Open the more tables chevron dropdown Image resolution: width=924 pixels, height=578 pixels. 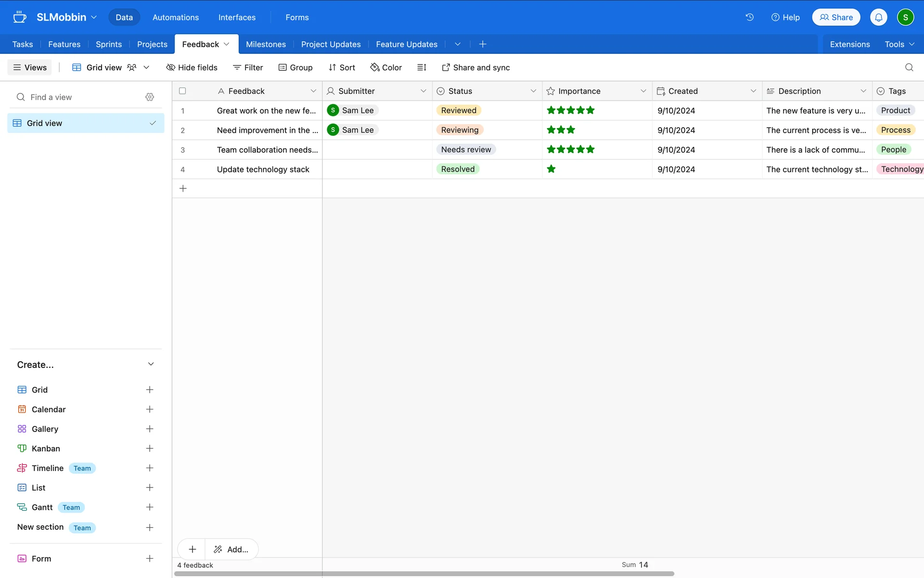click(x=458, y=44)
